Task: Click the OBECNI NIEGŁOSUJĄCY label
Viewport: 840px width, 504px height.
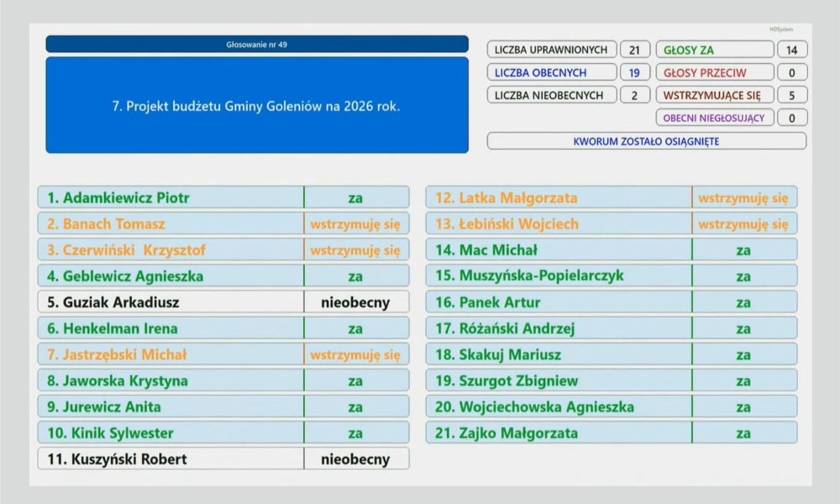Action: pos(714,118)
